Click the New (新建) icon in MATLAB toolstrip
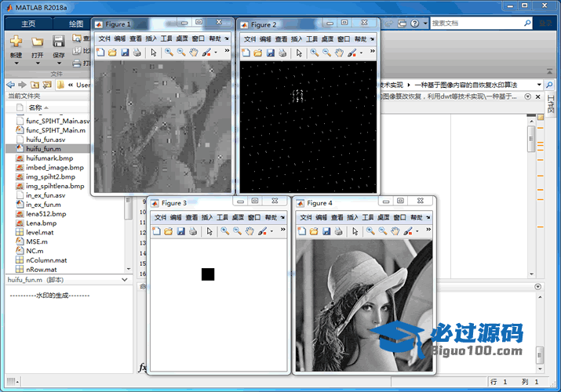The image size is (561, 392). pos(16,41)
